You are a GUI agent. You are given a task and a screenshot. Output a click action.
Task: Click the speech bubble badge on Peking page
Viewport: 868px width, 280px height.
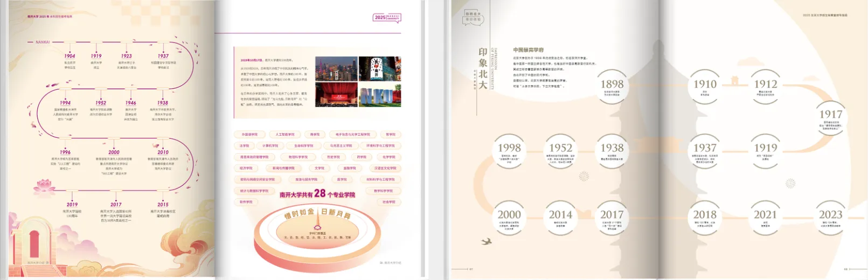point(473,17)
